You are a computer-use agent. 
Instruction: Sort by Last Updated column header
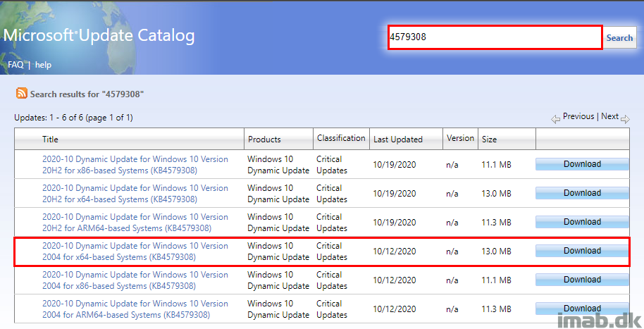click(x=397, y=139)
